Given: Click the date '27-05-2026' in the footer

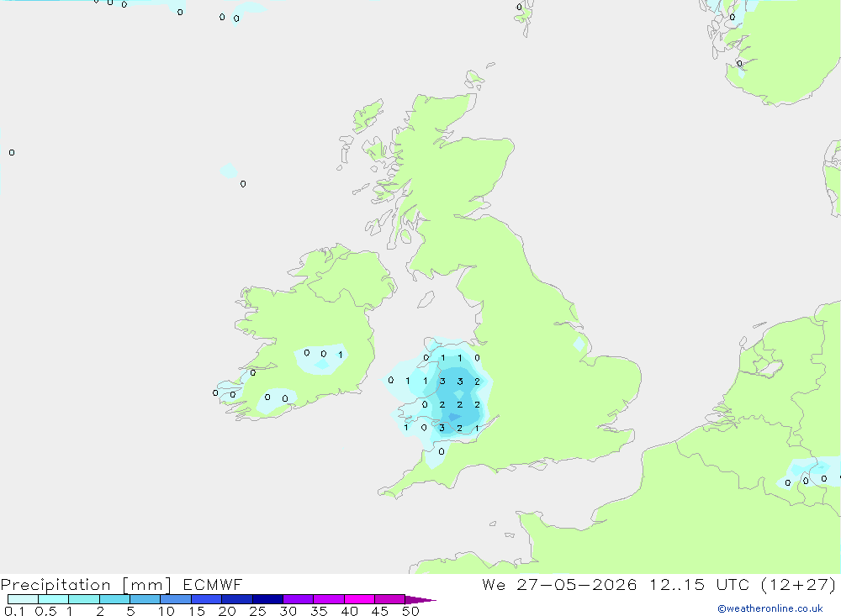Looking at the screenshot, I should pos(577,584).
